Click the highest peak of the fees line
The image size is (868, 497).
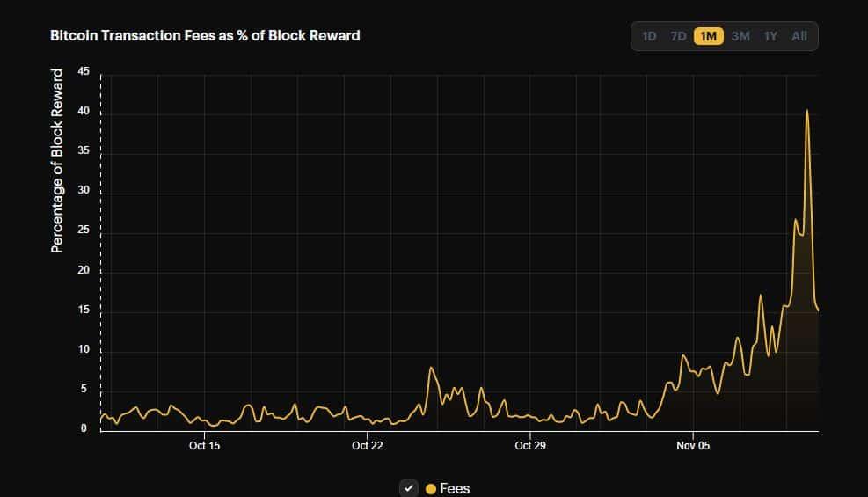pyautogui.click(x=806, y=111)
